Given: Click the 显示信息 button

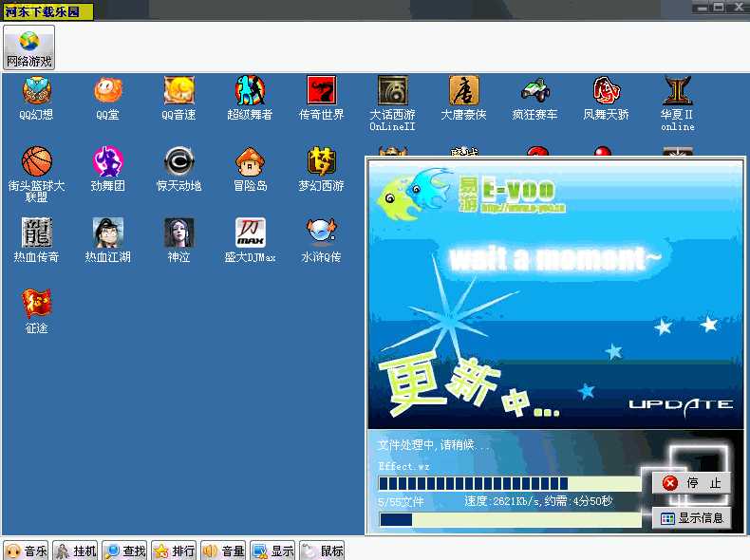Looking at the screenshot, I should tap(692, 518).
